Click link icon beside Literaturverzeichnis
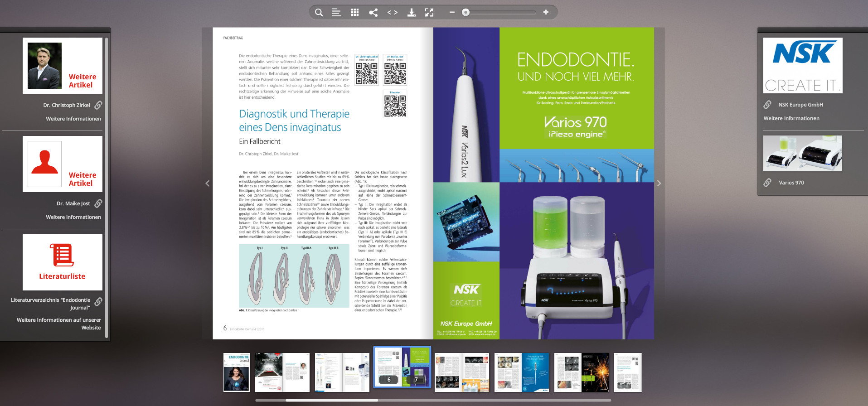 point(98,302)
